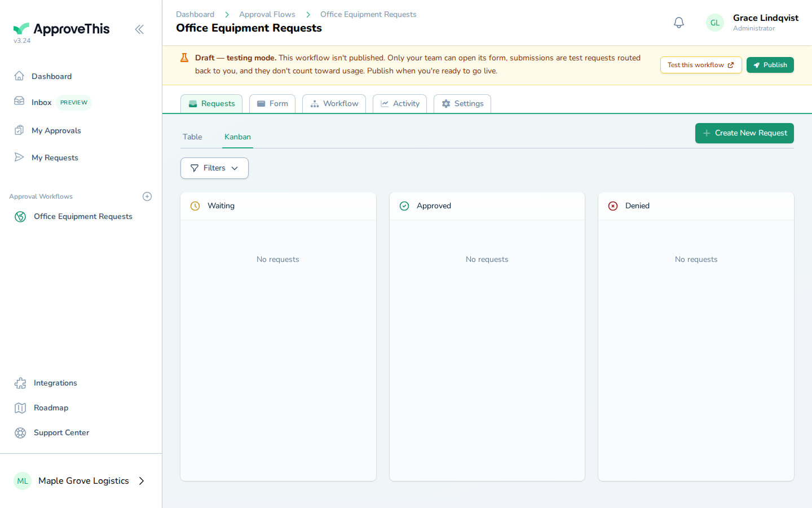Expand Maple Grove Logistics organization chevron

(142, 481)
